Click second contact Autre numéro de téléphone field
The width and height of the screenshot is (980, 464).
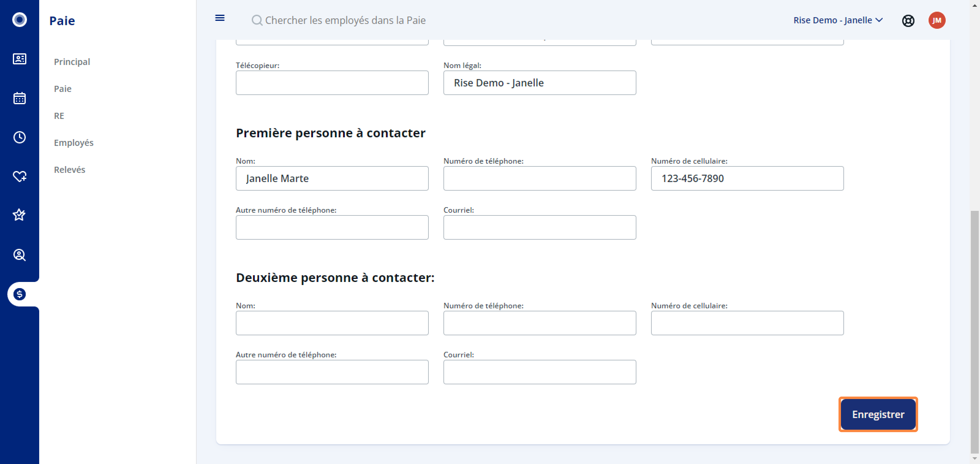pyautogui.click(x=332, y=372)
